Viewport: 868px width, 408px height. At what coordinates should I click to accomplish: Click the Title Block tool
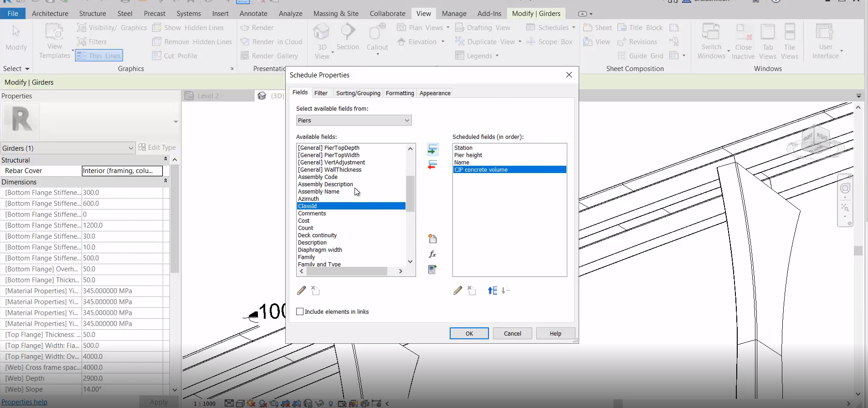(x=640, y=28)
